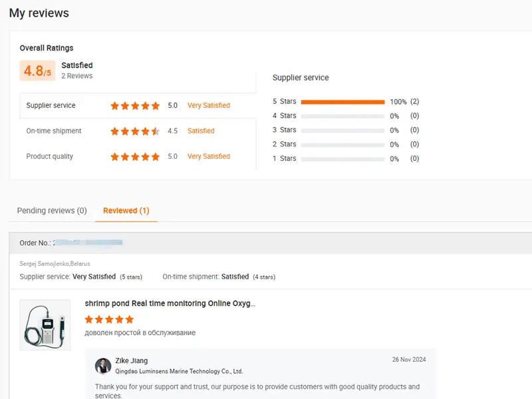The height and width of the screenshot is (399, 532).
Task: Click the second orange star in the review
Action: tap(98, 319)
